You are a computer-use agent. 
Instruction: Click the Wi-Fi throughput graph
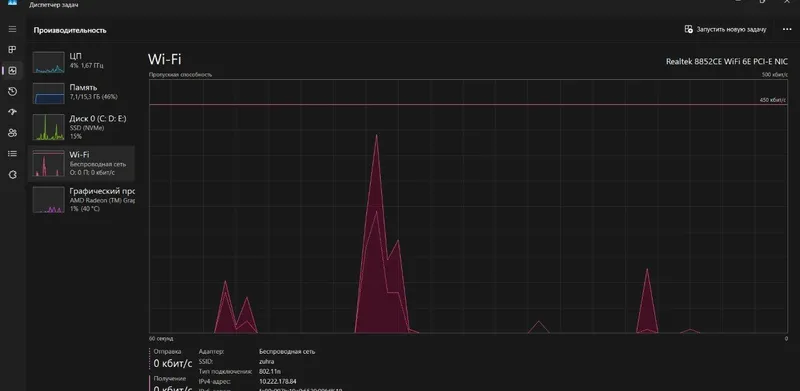point(468,206)
